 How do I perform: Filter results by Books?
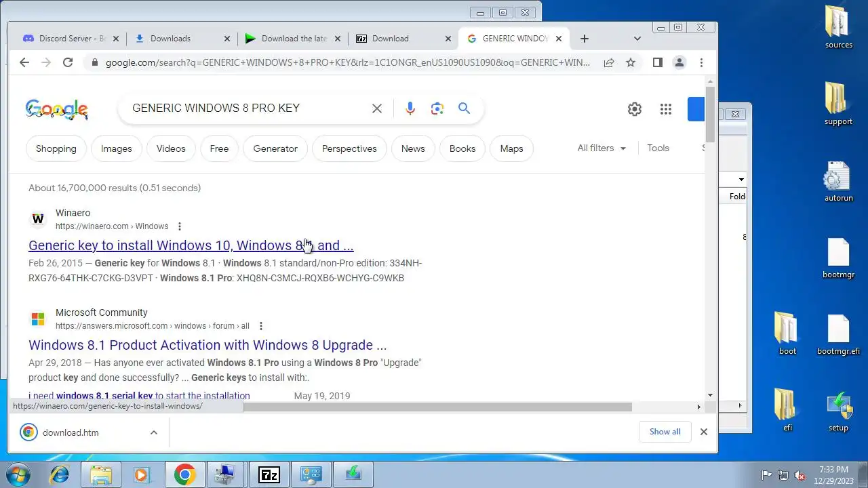click(x=462, y=148)
